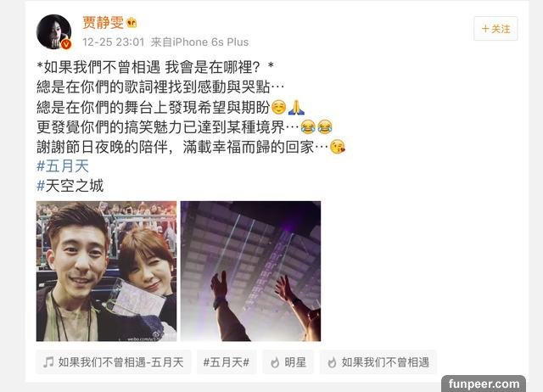543x392 pixels.
Task: View the couple selfie photo thumbnail
Action: point(106,272)
